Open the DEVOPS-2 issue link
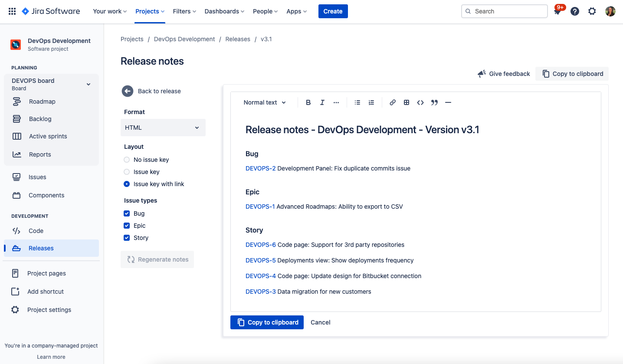 (260, 168)
